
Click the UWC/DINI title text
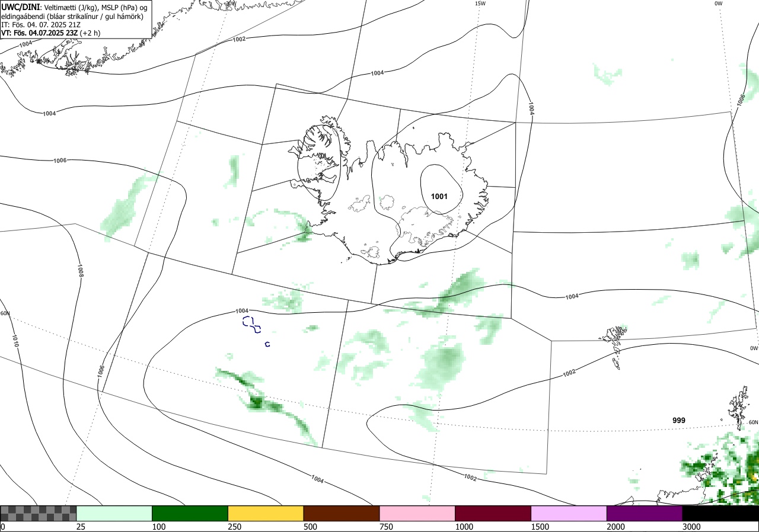pyautogui.click(x=20, y=7)
